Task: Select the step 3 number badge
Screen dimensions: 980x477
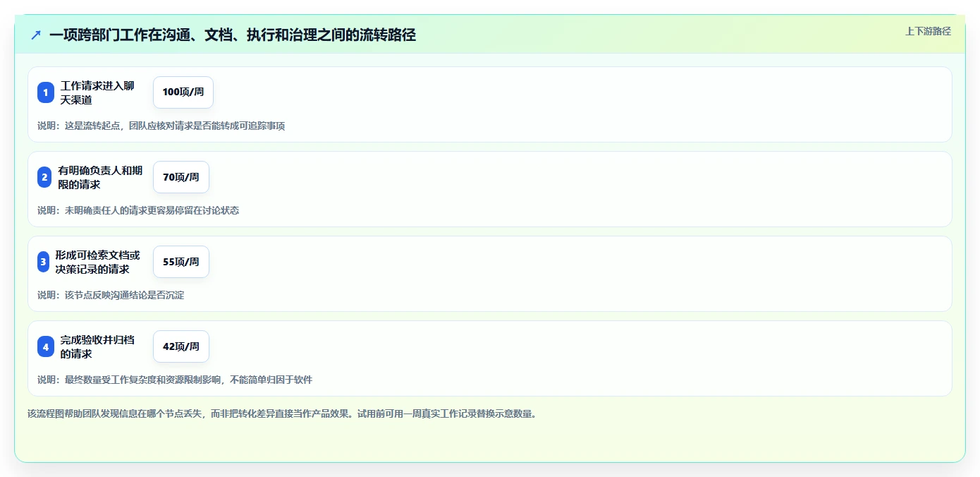Action: [44, 262]
